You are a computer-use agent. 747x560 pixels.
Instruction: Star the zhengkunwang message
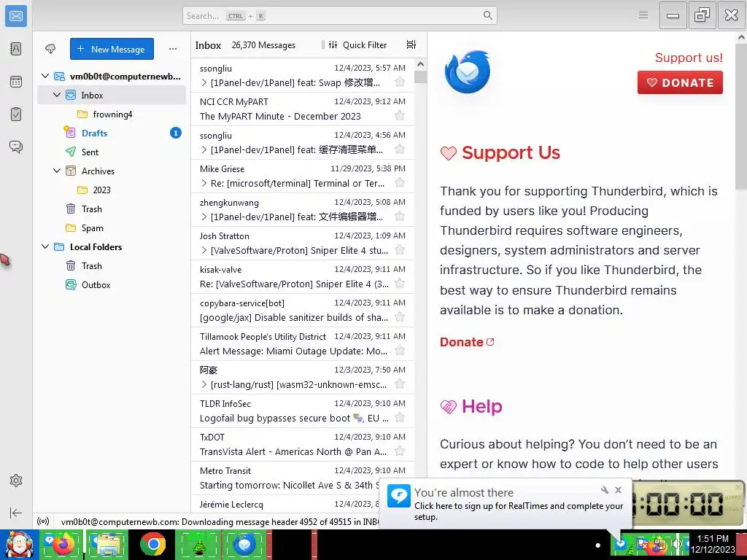(x=400, y=217)
